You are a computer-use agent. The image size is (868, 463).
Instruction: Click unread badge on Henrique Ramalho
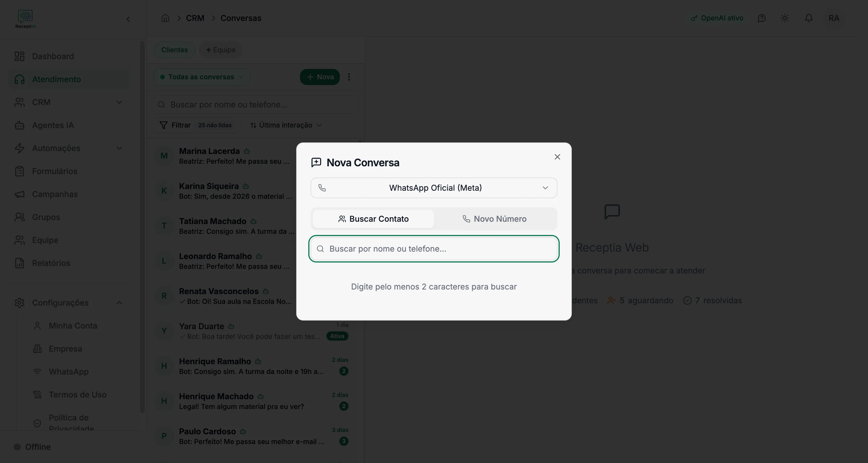pos(344,371)
